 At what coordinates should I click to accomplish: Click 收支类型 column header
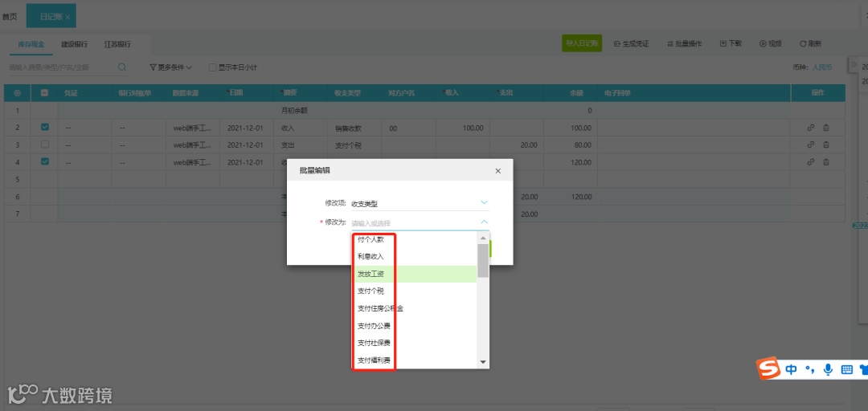tap(348, 93)
